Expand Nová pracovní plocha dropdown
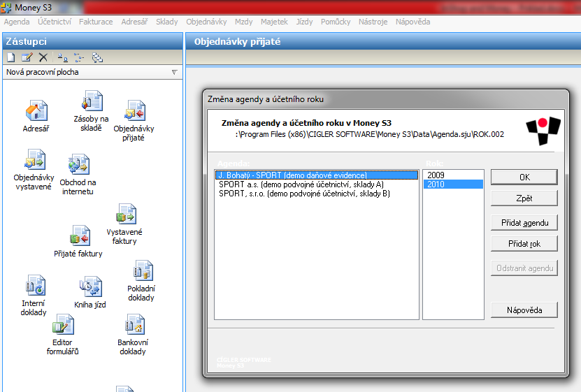 coord(175,72)
